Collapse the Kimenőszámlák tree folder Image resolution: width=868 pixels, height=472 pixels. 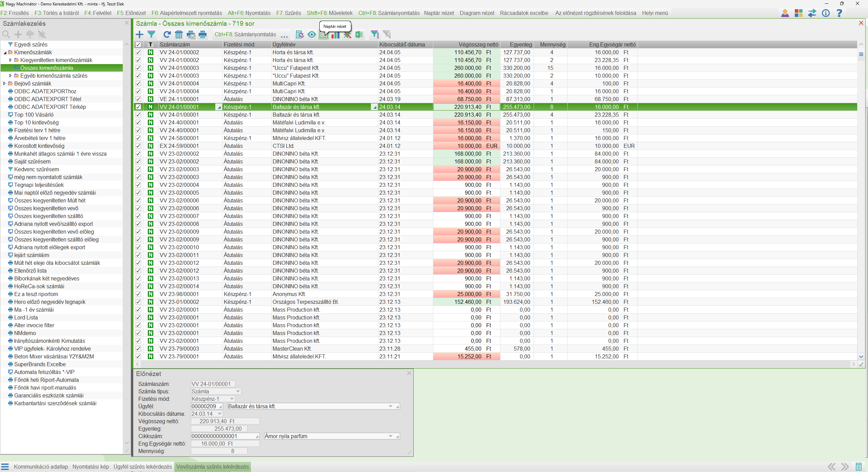[5, 52]
